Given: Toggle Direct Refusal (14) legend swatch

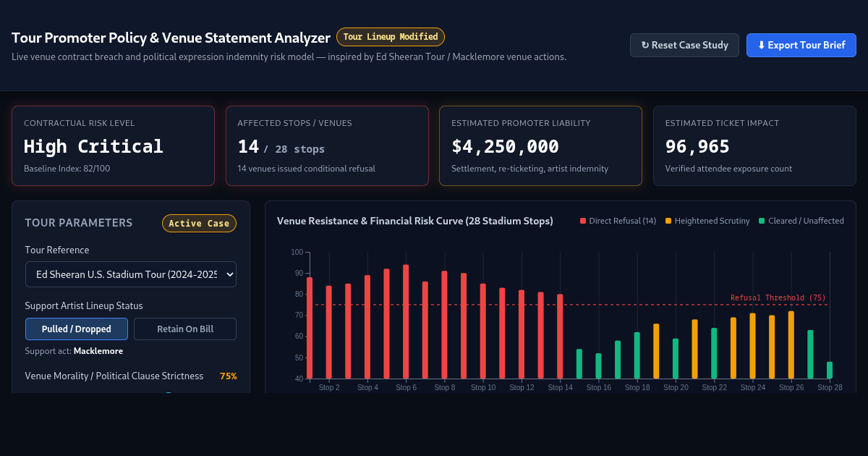Looking at the screenshot, I should 583,221.
